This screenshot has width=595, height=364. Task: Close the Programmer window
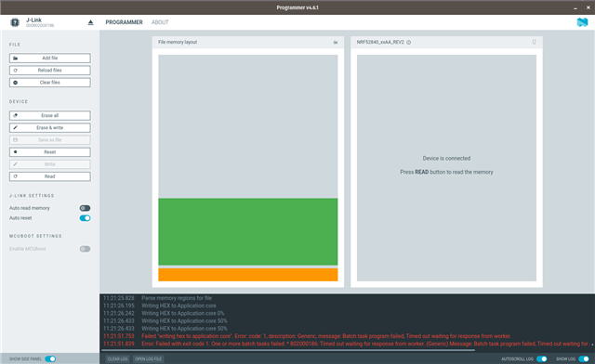588,7
